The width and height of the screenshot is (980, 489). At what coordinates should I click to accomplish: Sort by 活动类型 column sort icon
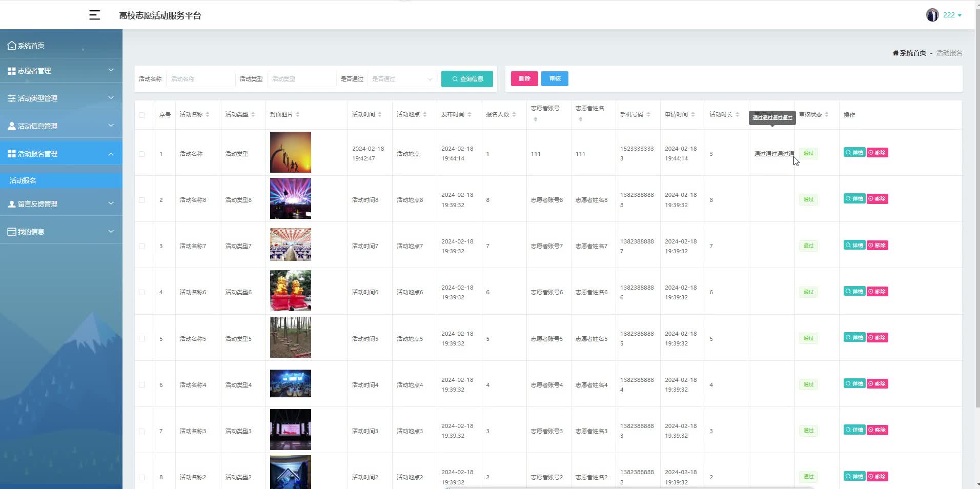(253, 114)
